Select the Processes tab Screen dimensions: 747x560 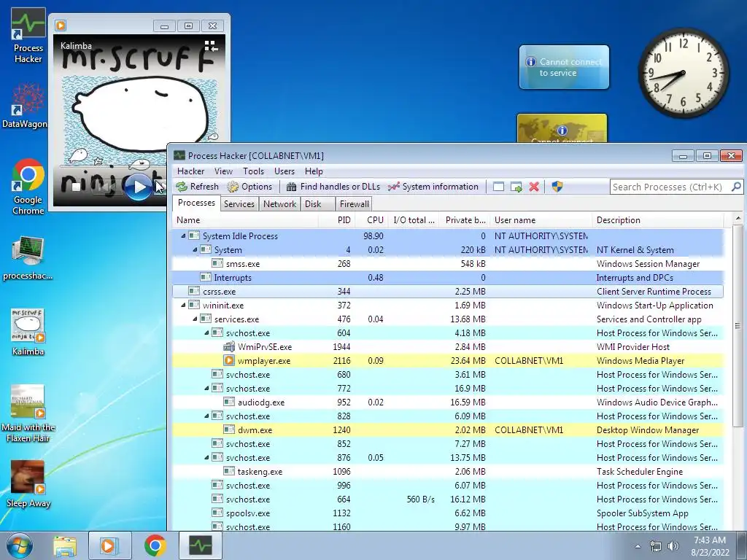(196, 203)
